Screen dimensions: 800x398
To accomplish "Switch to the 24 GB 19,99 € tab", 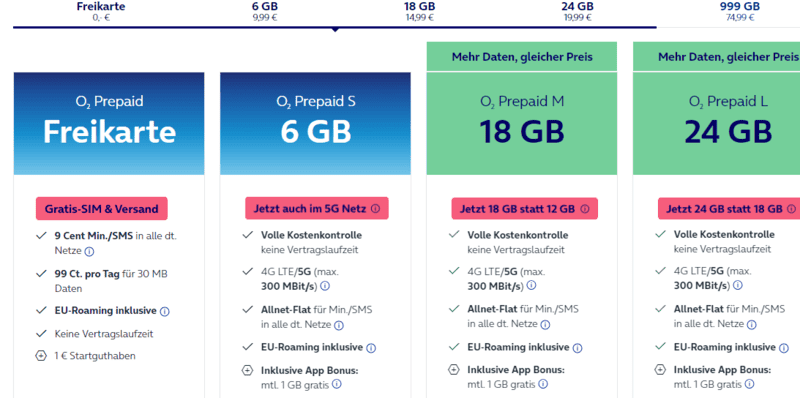I will 578,12.
